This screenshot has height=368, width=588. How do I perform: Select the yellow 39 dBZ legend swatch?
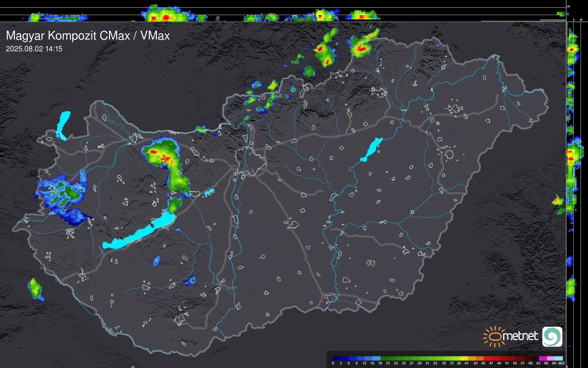pyautogui.click(x=464, y=359)
